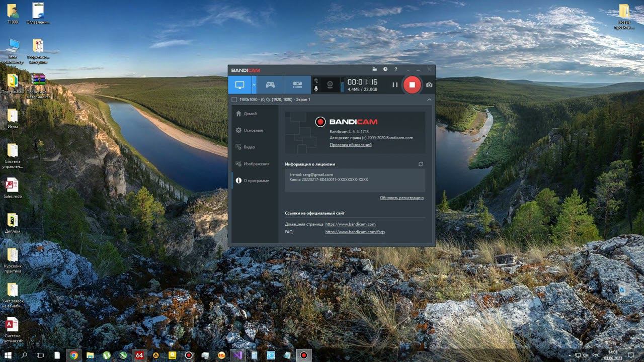The width and height of the screenshot is (644, 362).
Task: Open scheduled recording clock icon
Action: (x=385, y=69)
